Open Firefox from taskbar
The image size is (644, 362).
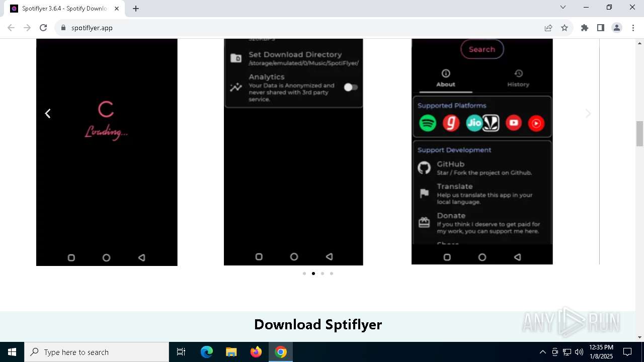(x=256, y=352)
